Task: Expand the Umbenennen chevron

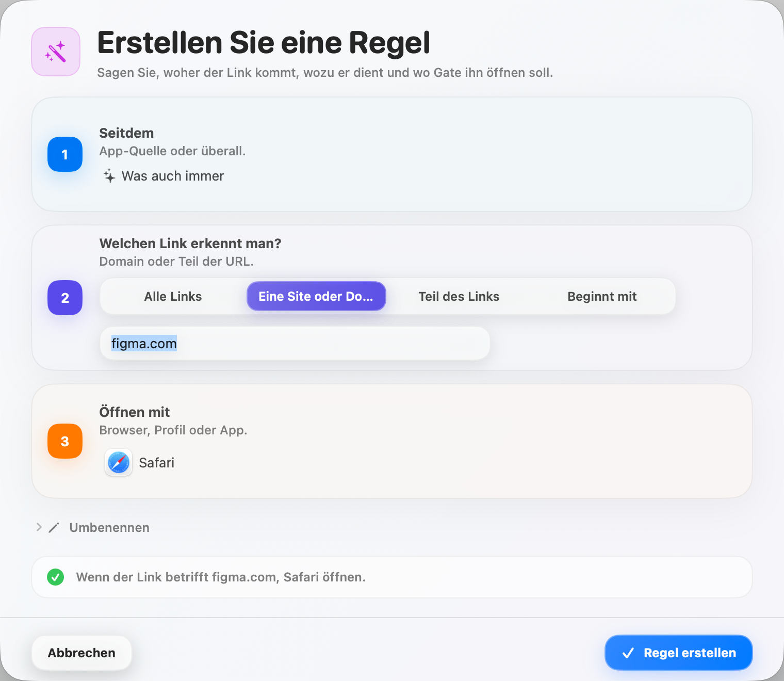Action: 39,527
